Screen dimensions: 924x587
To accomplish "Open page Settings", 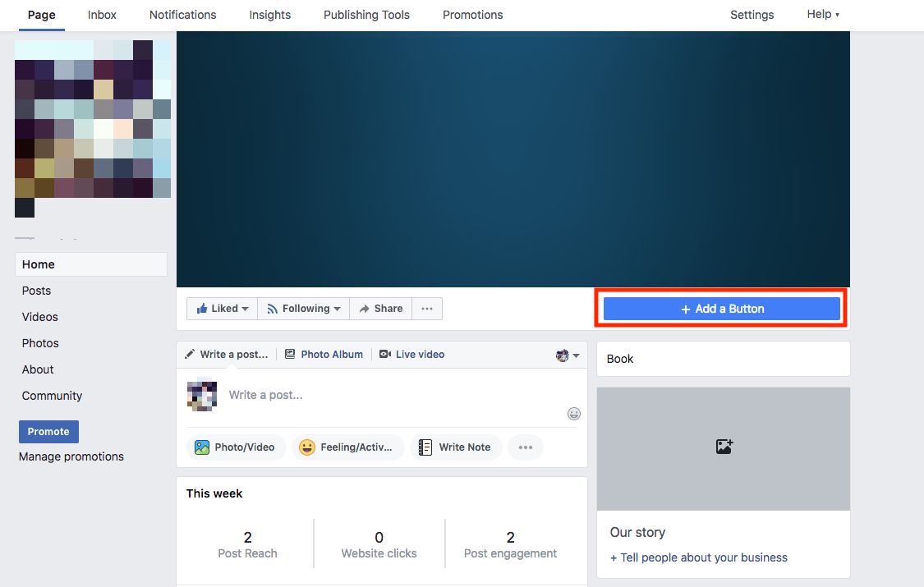I will point(752,15).
